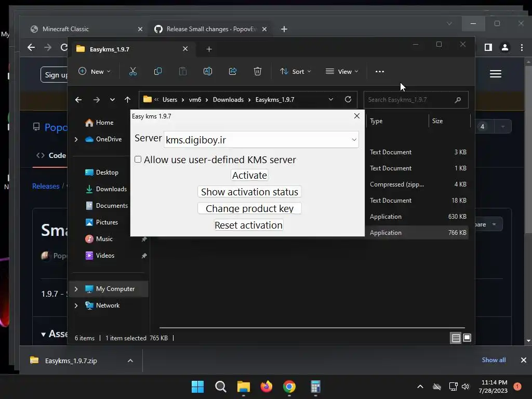Open the Windows Start menu
Image resolution: width=532 pixels, height=399 pixels.
pos(197,387)
